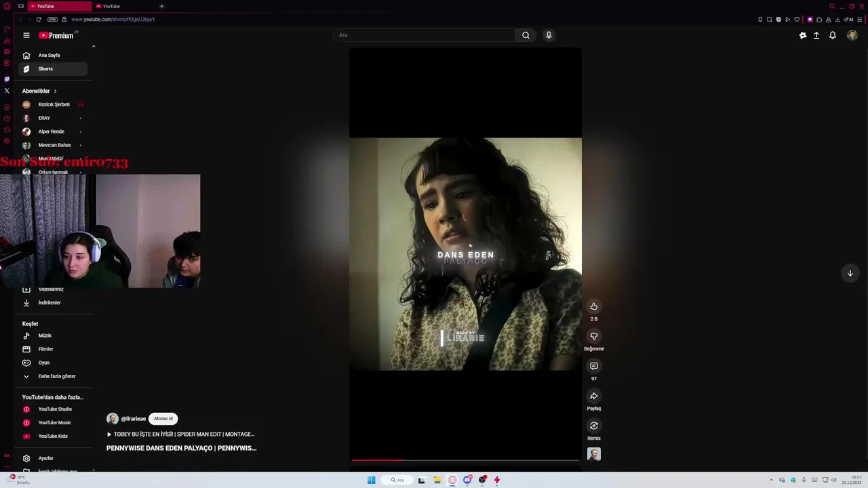This screenshot has width=868, height=488.
Task: Dislike the Short (Beğenme)
Action: pos(594,336)
